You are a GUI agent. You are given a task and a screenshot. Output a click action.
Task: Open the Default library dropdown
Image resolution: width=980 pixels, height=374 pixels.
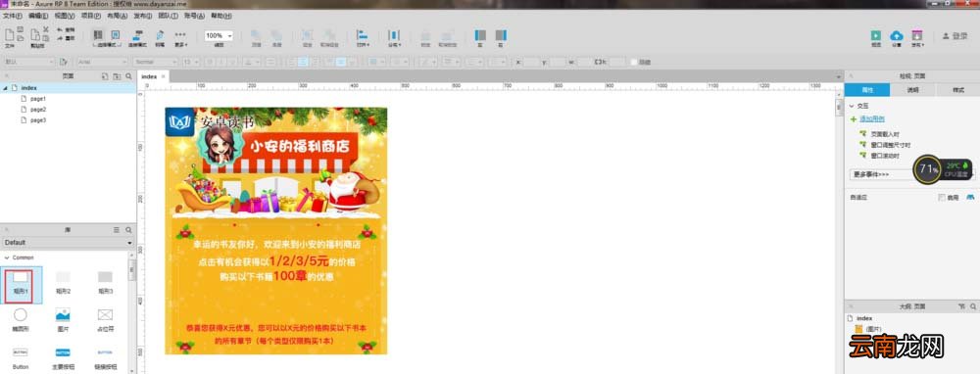68,242
